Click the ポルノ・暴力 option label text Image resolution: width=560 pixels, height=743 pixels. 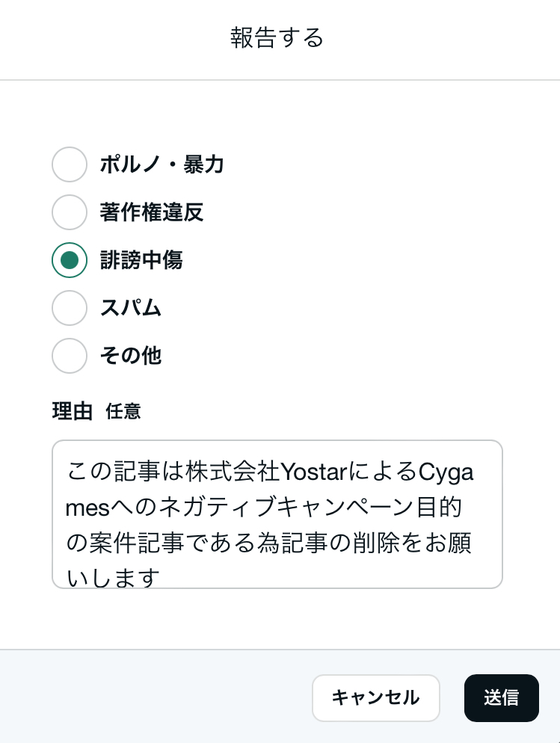point(161,164)
